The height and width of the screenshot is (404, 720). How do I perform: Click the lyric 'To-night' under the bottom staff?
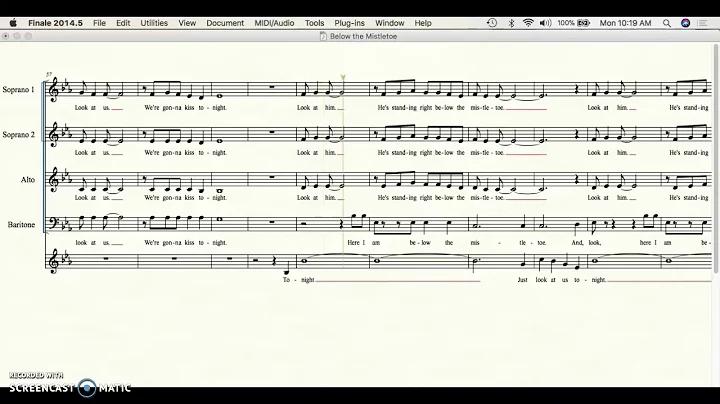click(298, 280)
